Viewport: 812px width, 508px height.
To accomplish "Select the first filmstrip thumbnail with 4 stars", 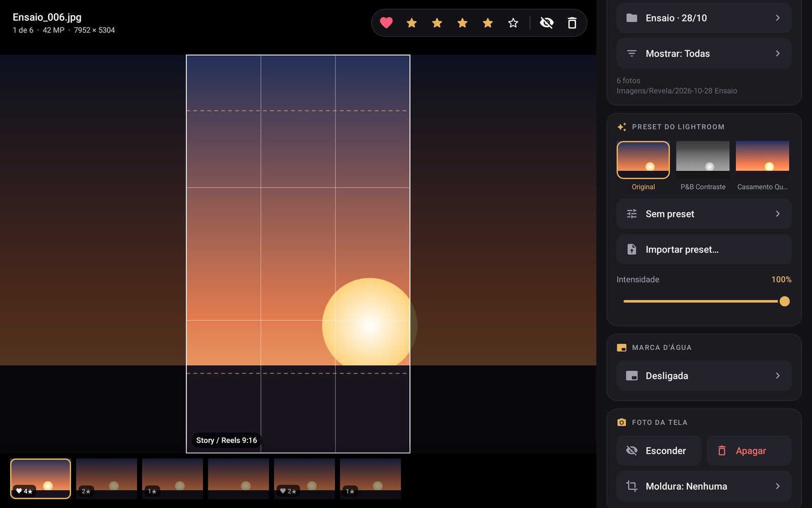I will (41, 479).
